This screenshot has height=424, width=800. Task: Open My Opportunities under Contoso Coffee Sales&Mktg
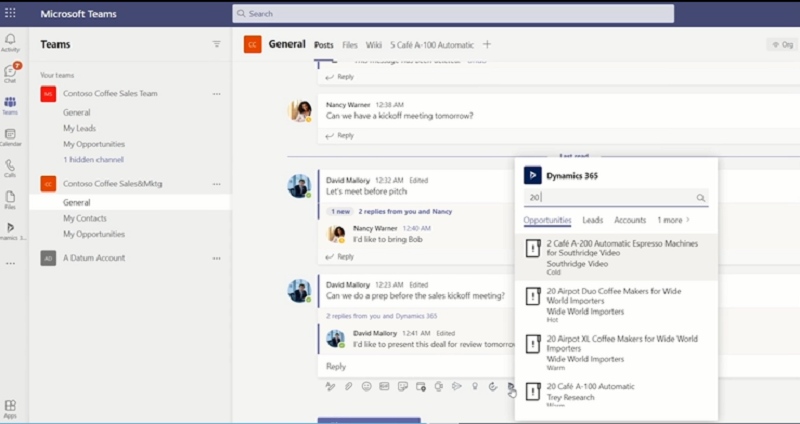[x=94, y=234]
